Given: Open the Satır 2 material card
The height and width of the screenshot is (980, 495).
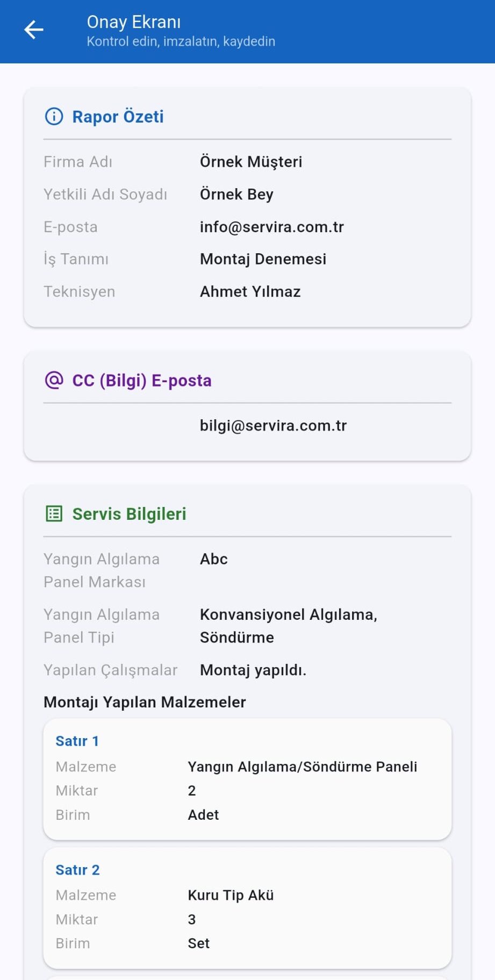Looking at the screenshot, I should pos(247,907).
